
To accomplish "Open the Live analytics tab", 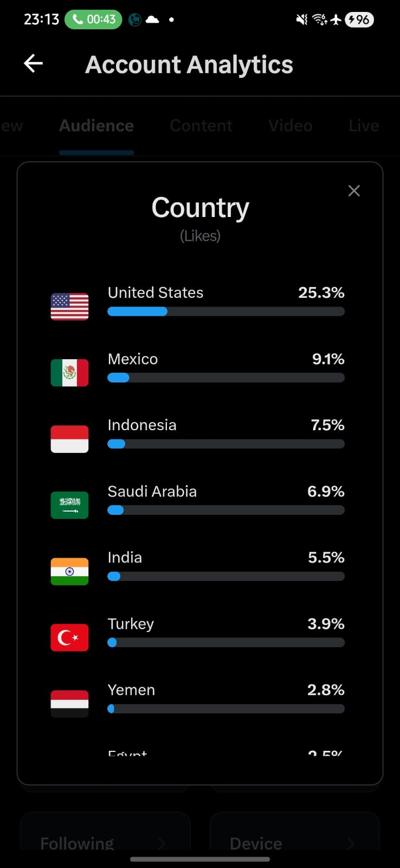I will [364, 126].
